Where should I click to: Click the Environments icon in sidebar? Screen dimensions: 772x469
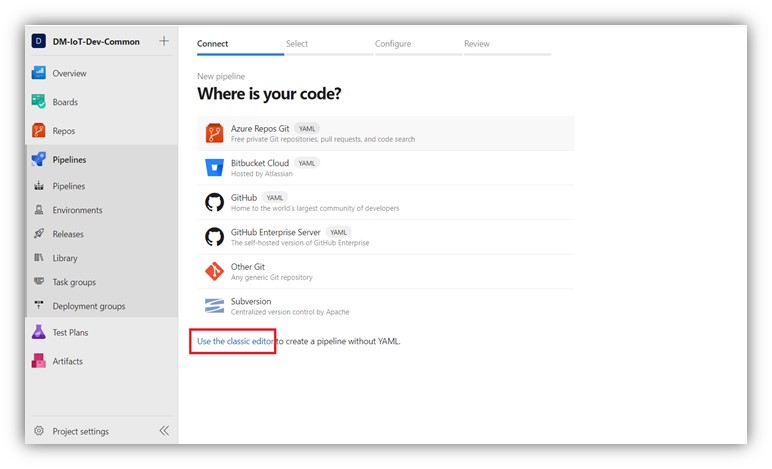(x=39, y=210)
